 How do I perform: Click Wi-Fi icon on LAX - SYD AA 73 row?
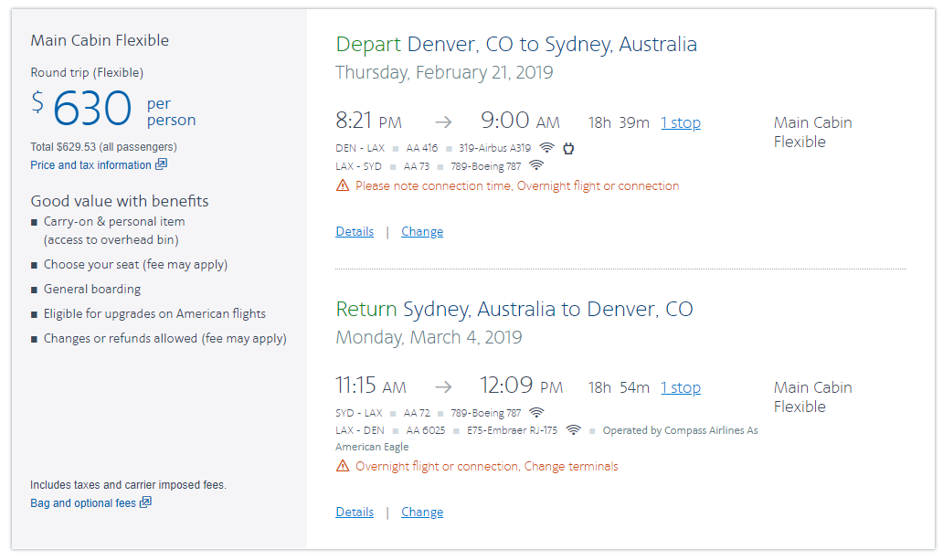point(536,165)
